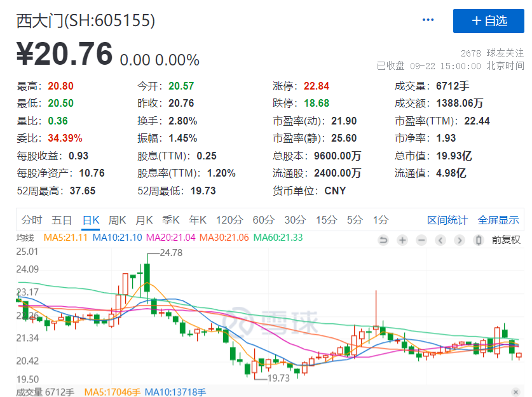Select the 年K yearly chart tab
This screenshot has height=397, width=532.
coord(198,220)
